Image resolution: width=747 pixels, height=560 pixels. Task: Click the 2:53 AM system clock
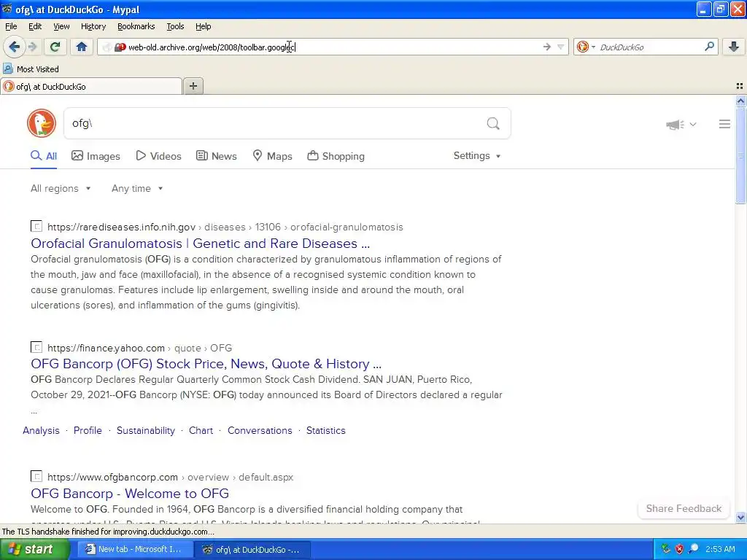(x=720, y=550)
